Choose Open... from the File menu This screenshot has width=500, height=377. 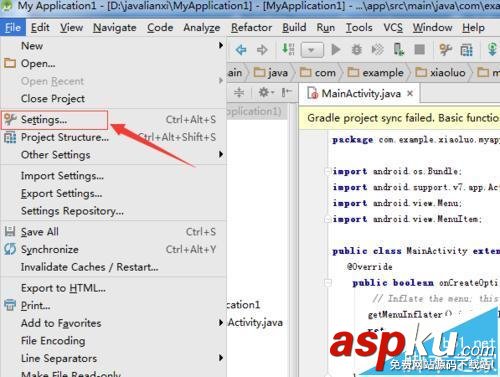click(113, 63)
